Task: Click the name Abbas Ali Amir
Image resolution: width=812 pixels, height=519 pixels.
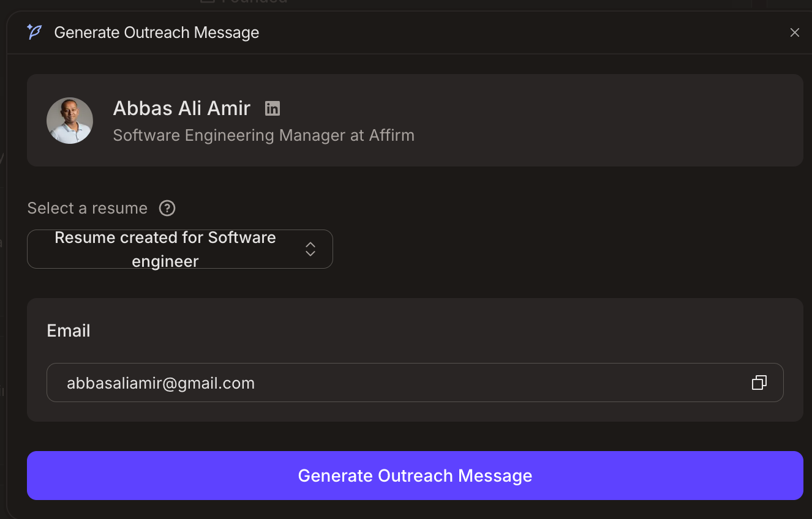Action: (181, 108)
